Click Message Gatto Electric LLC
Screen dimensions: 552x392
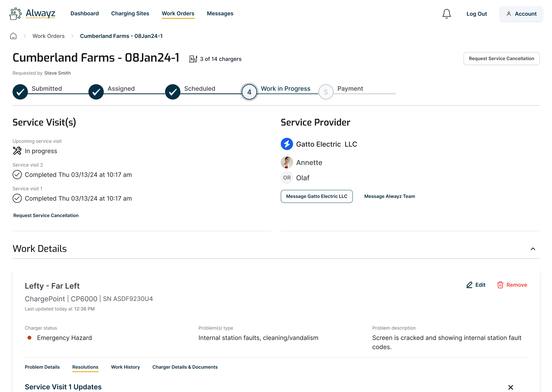317,196
